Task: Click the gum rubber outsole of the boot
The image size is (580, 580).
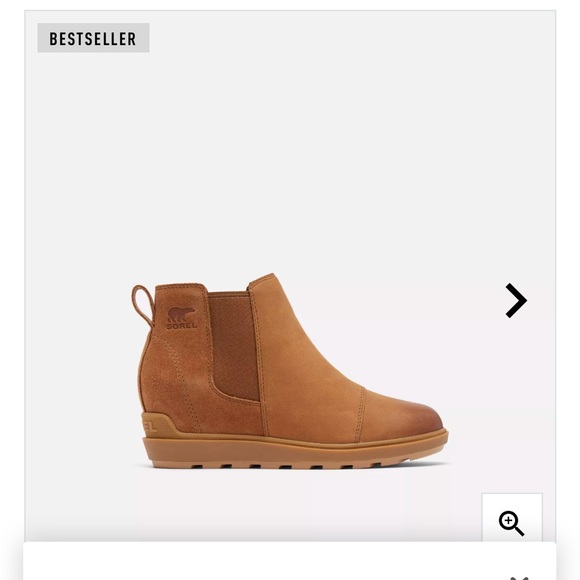Action: pyautogui.click(x=296, y=451)
